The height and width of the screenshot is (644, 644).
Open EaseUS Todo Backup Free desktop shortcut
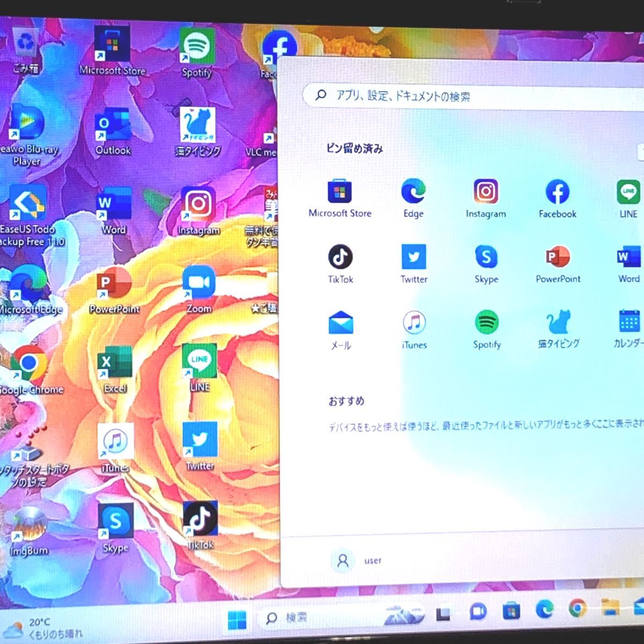(x=30, y=216)
